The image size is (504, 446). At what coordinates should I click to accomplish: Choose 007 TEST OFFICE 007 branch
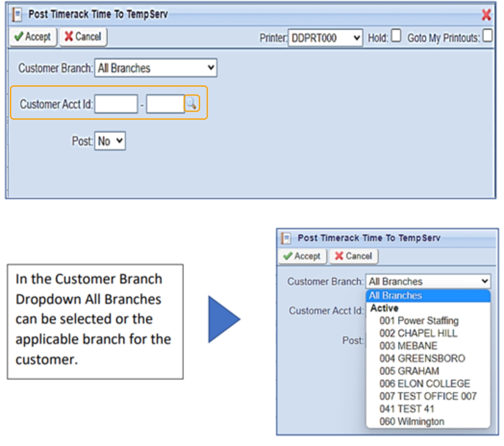(x=428, y=396)
